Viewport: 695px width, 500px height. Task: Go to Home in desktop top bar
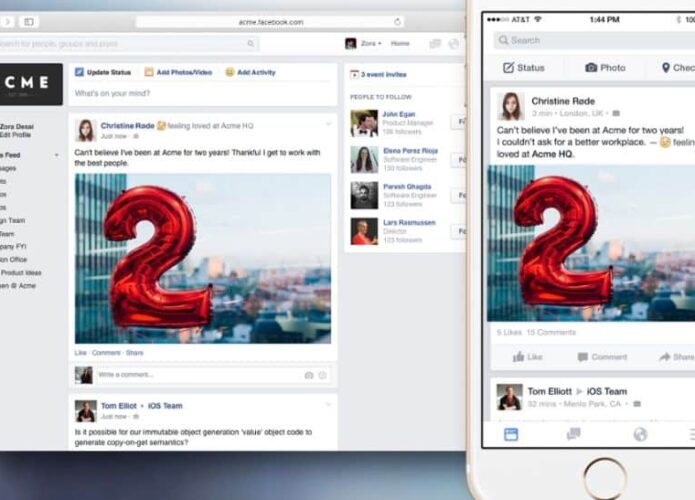point(400,43)
